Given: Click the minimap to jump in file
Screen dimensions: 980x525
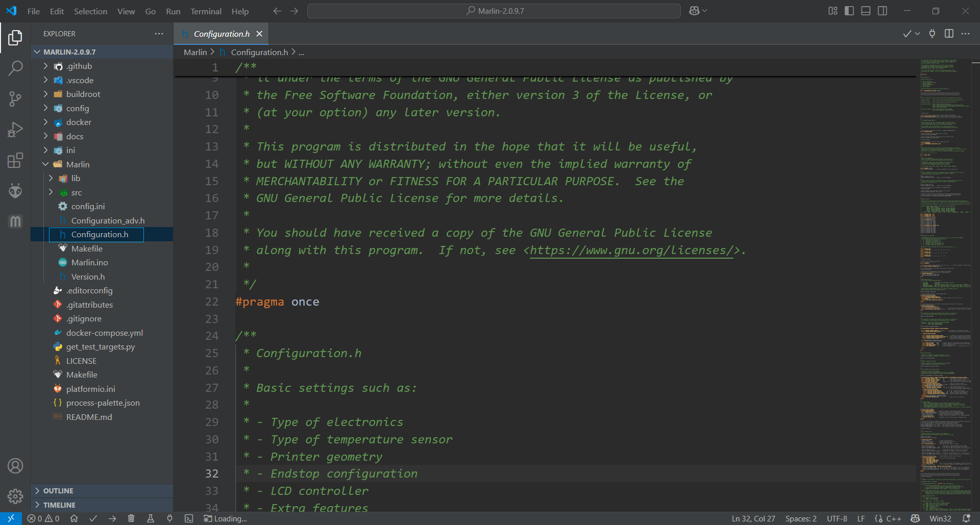Looking at the screenshot, I should pyautogui.click(x=945, y=255).
